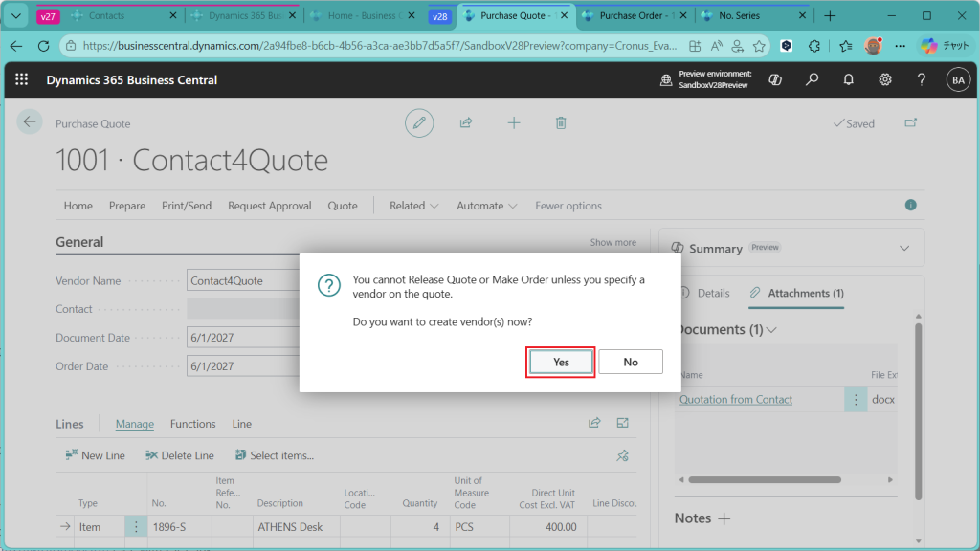The width and height of the screenshot is (980, 551).
Task: Click the plus icon to create new quote
Action: (514, 123)
